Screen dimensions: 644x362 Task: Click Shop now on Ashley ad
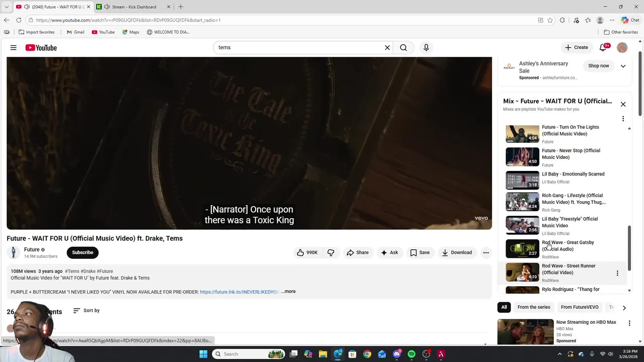coord(599,66)
